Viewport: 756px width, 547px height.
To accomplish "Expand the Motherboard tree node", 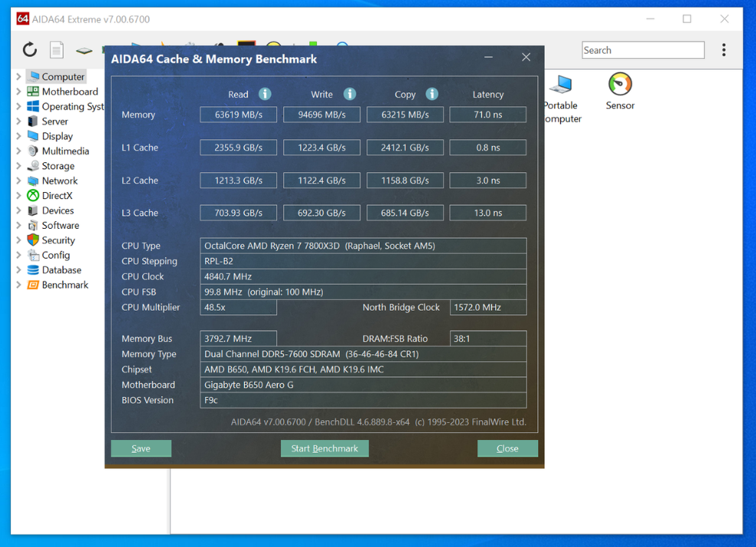I will [x=18, y=92].
